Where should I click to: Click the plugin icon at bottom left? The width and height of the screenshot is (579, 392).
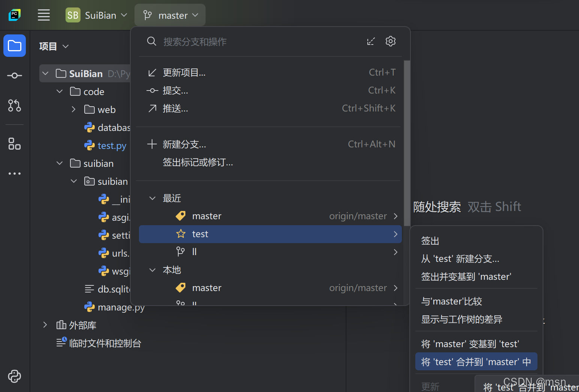pyautogui.click(x=14, y=376)
